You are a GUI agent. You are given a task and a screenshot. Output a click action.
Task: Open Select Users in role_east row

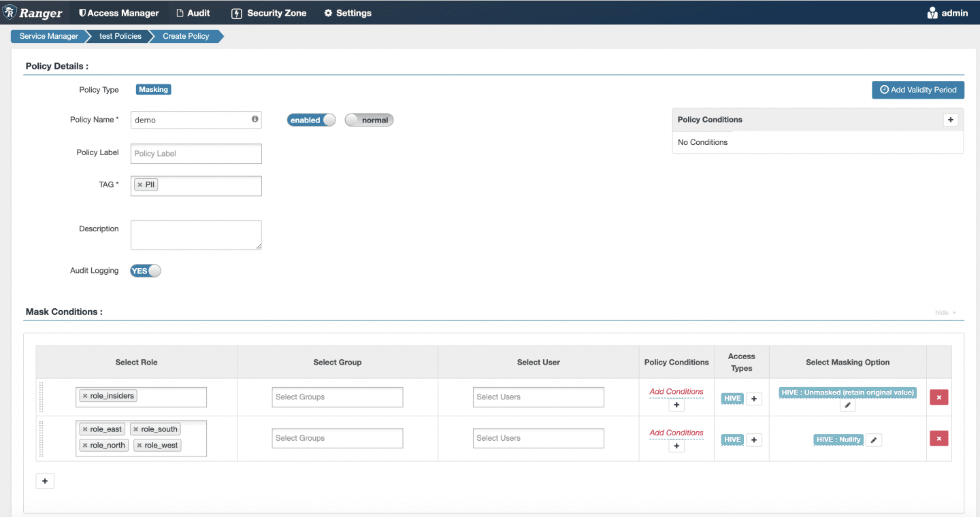[x=538, y=438]
